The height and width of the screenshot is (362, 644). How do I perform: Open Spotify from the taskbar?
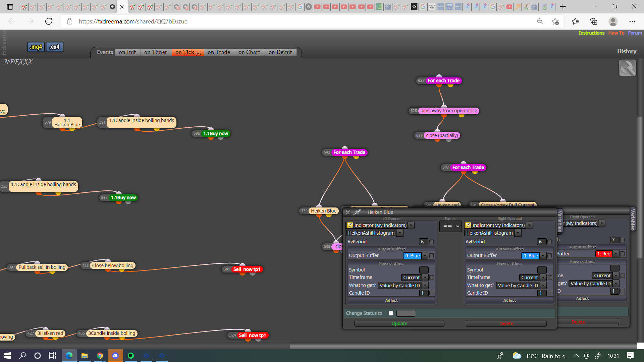tap(131, 356)
